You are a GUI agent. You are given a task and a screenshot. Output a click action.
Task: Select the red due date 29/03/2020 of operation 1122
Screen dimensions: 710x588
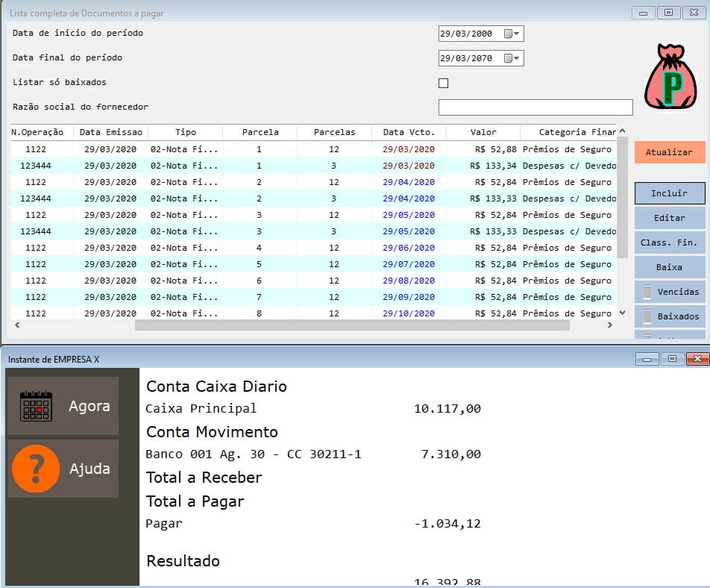click(409, 149)
